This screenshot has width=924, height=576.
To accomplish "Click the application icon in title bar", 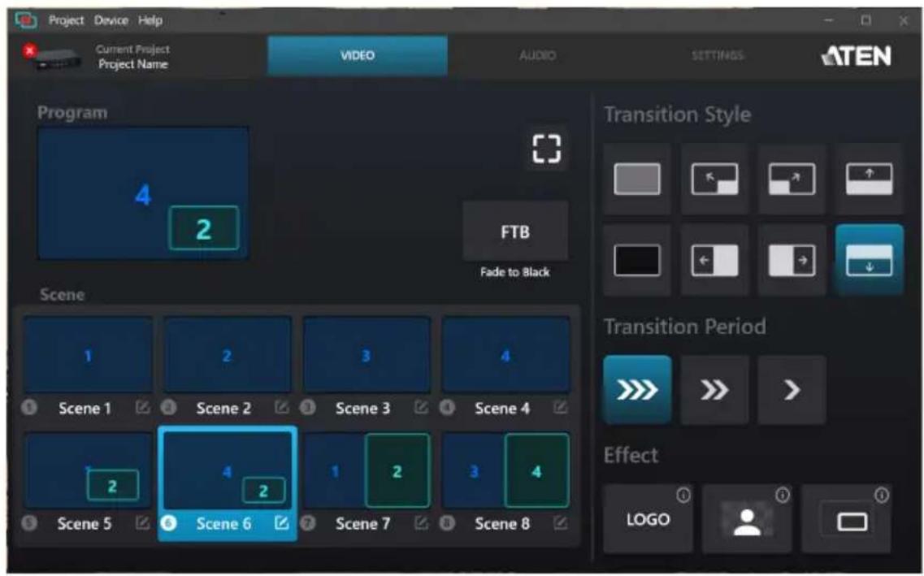I will [x=26, y=20].
